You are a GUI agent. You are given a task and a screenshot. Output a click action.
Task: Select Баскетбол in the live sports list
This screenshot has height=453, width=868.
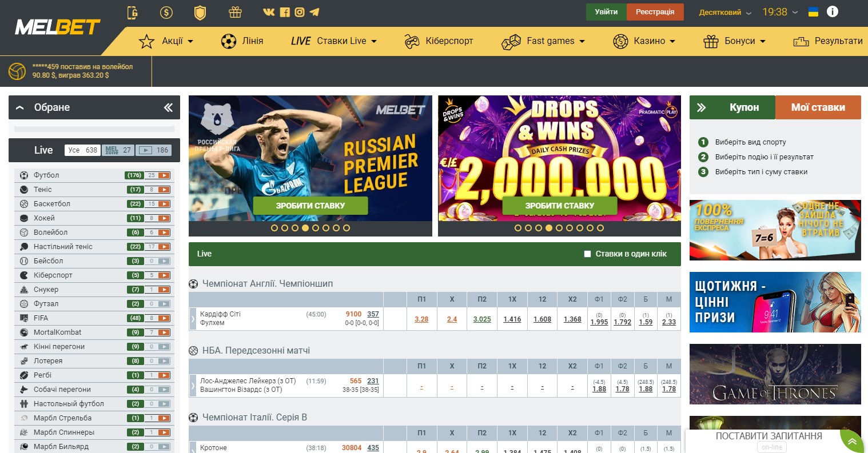tap(52, 204)
